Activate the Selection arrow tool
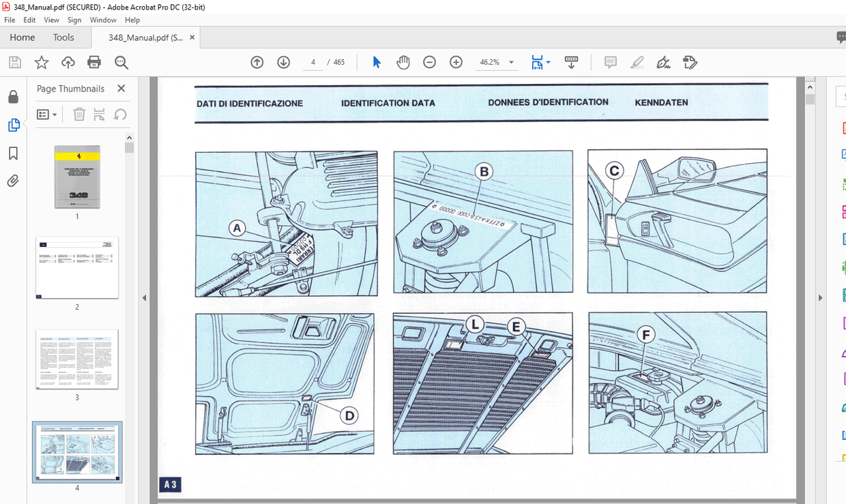 coord(376,61)
